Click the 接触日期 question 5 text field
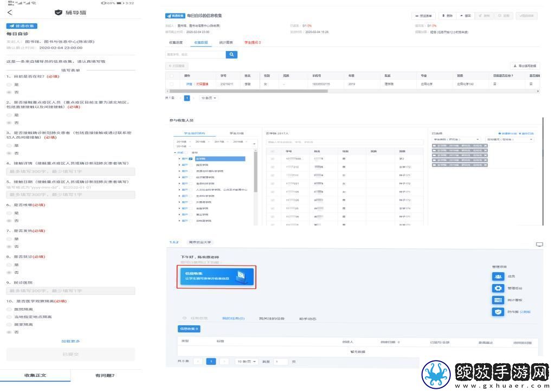This screenshot has width=555, height=392. 70,195
